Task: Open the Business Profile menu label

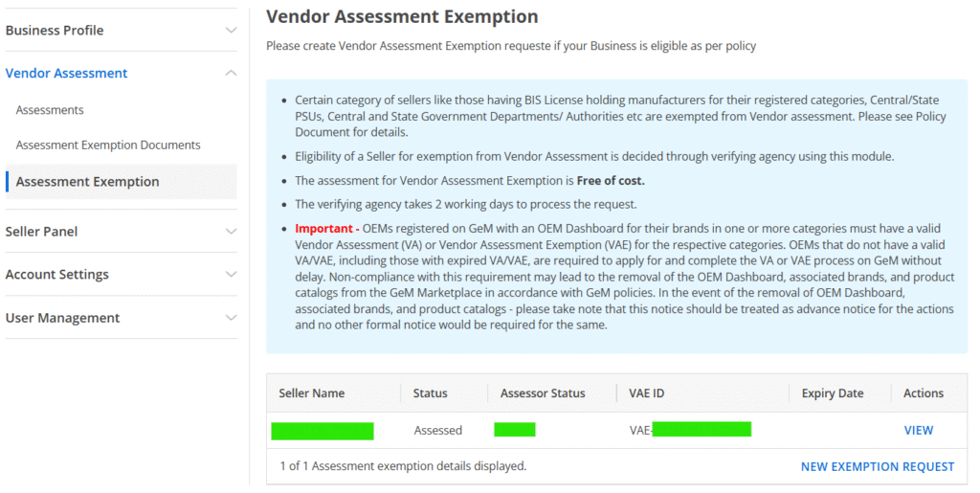Action: [x=55, y=31]
